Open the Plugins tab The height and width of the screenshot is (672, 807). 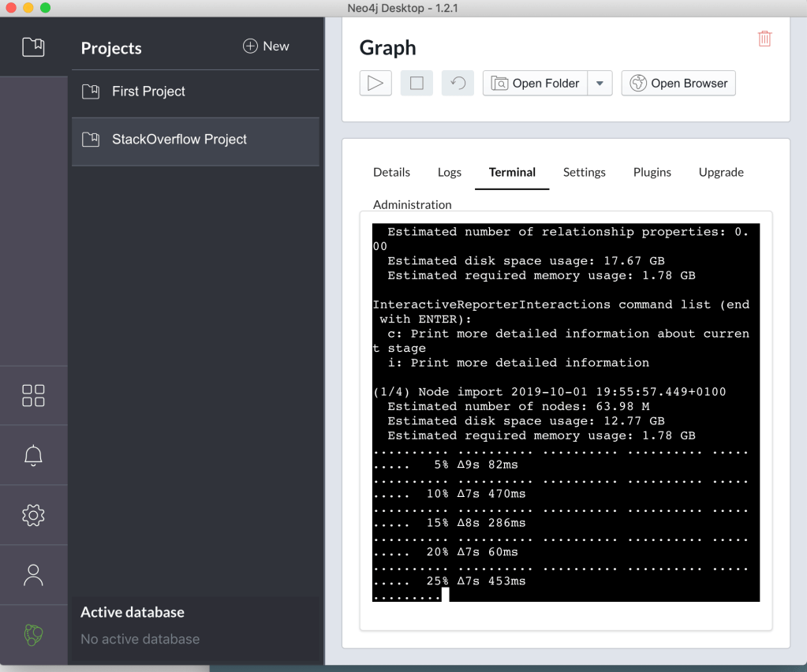pyautogui.click(x=652, y=172)
